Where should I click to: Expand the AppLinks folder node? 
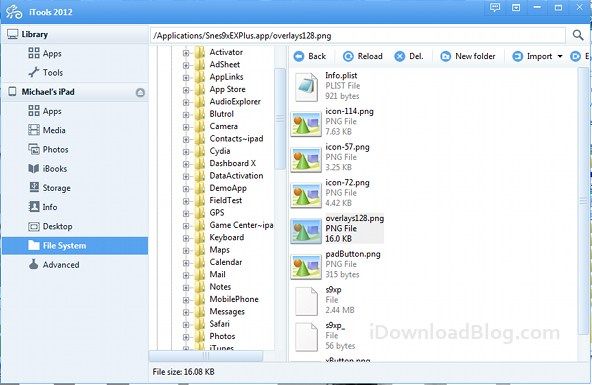pyautogui.click(x=186, y=78)
